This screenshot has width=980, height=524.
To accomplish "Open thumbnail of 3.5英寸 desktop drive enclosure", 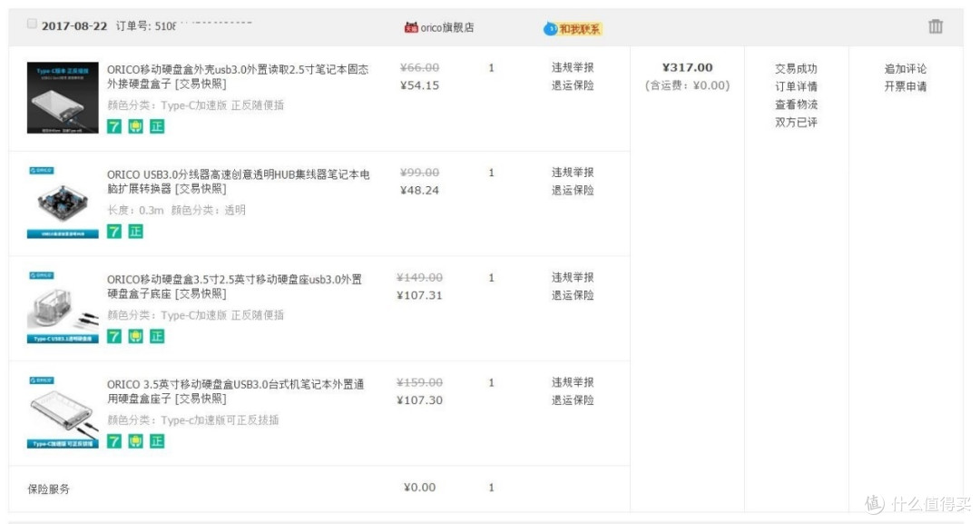I will coord(63,412).
